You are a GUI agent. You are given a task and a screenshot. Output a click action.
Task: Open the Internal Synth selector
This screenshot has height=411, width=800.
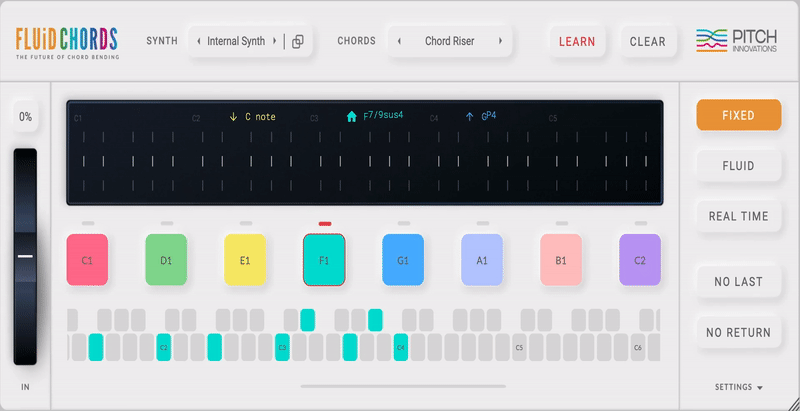click(236, 41)
